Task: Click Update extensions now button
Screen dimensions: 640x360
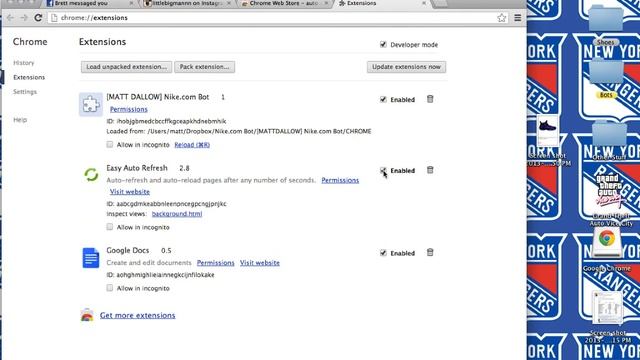Action: coord(406,67)
